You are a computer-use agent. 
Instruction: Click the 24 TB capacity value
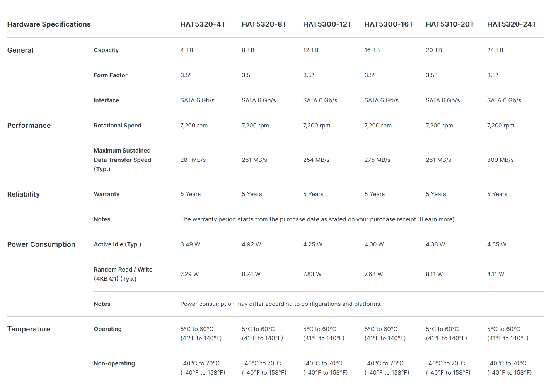coord(495,50)
